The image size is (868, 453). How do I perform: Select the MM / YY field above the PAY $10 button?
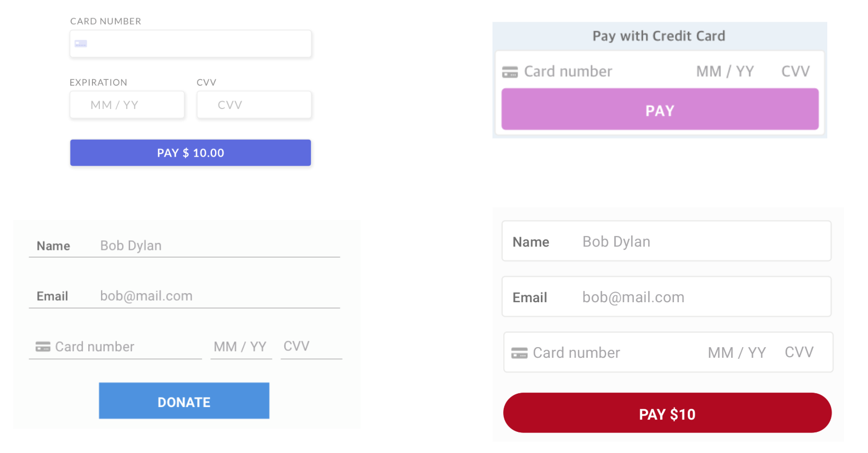click(737, 352)
